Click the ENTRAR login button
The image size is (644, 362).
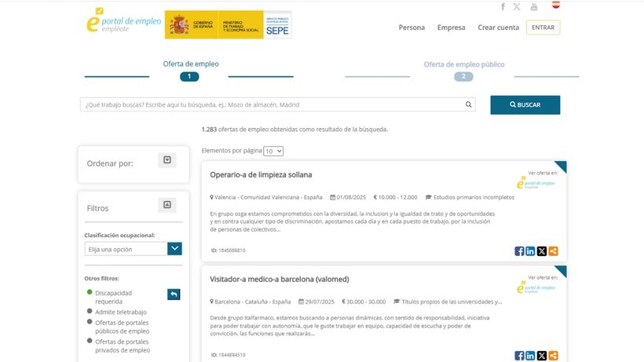543,27
